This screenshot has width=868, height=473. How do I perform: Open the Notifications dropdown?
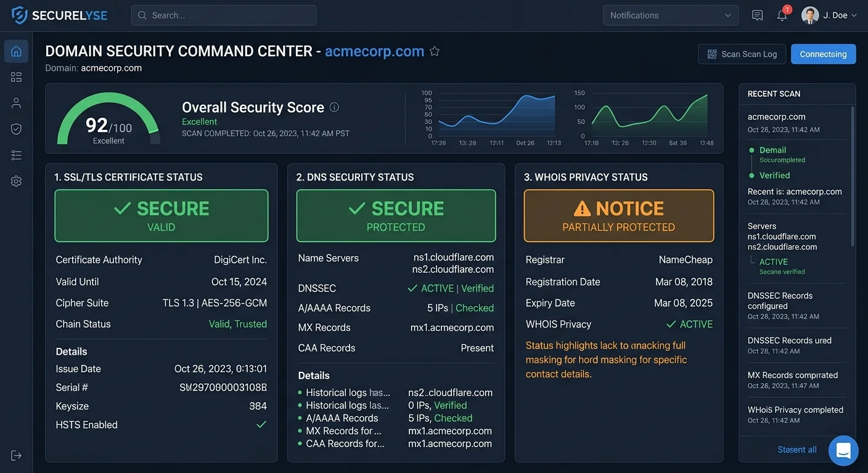pyautogui.click(x=671, y=15)
